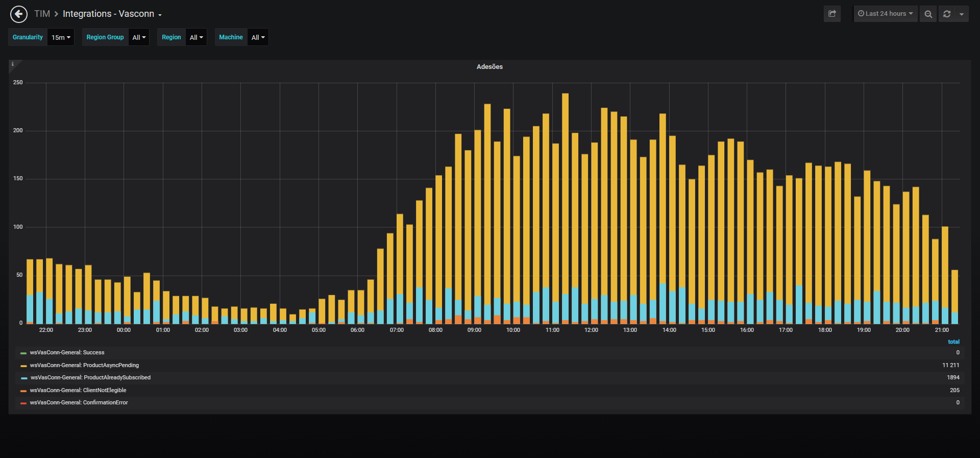The width and height of the screenshot is (980, 458).
Task: Click the red ConfirmationError color swatch
Action: click(23, 403)
